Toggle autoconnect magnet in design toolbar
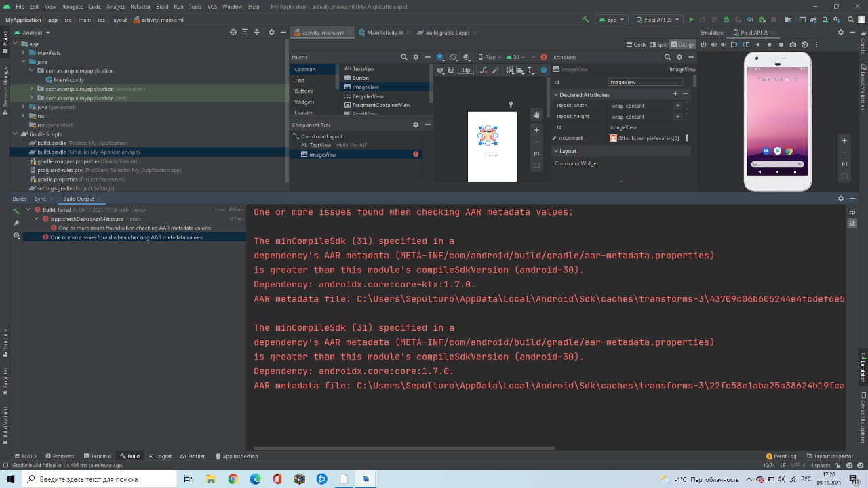This screenshot has width=868, height=488. 450,70
